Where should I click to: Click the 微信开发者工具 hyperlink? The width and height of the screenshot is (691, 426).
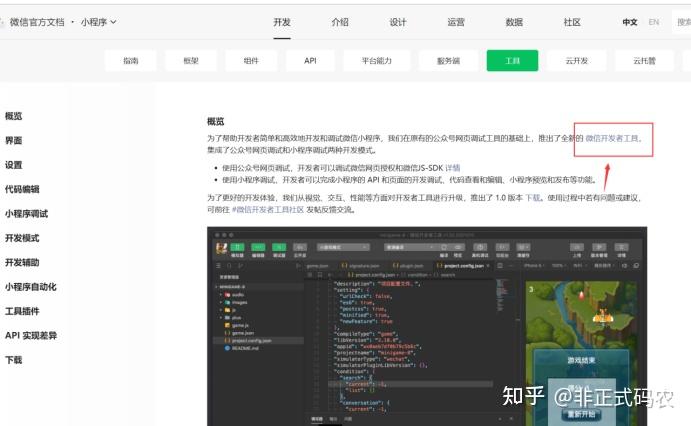(x=612, y=138)
